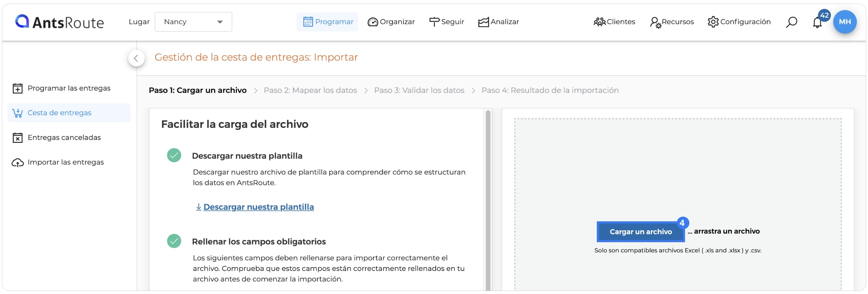Click the search magnifier icon

coord(792,22)
